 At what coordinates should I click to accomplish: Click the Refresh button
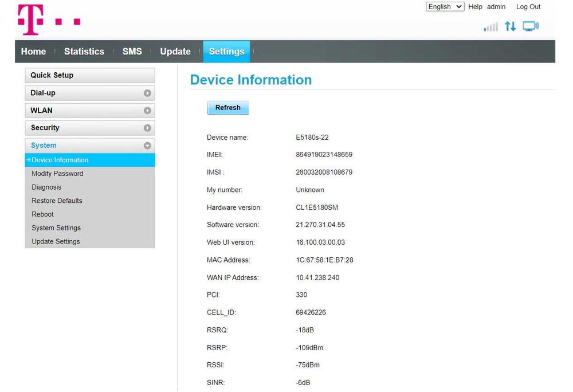coord(227,108)
